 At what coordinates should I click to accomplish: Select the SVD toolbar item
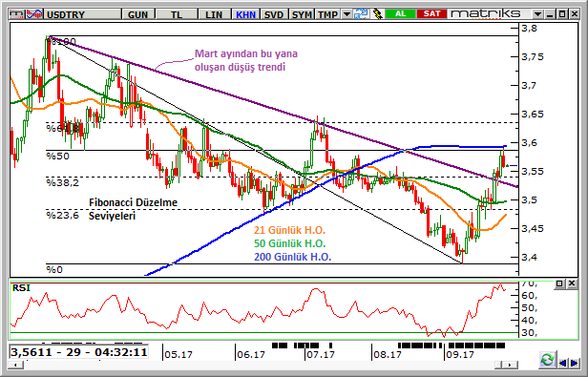274,14
